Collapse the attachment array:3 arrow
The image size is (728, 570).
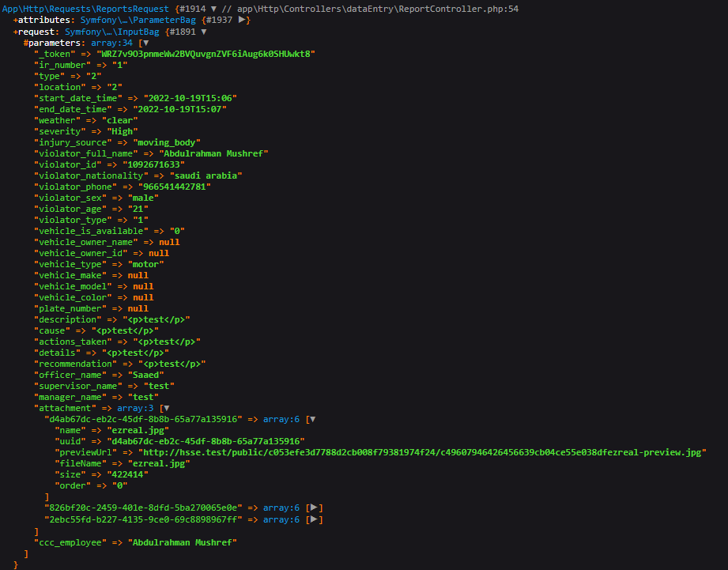tap(166, 408)
